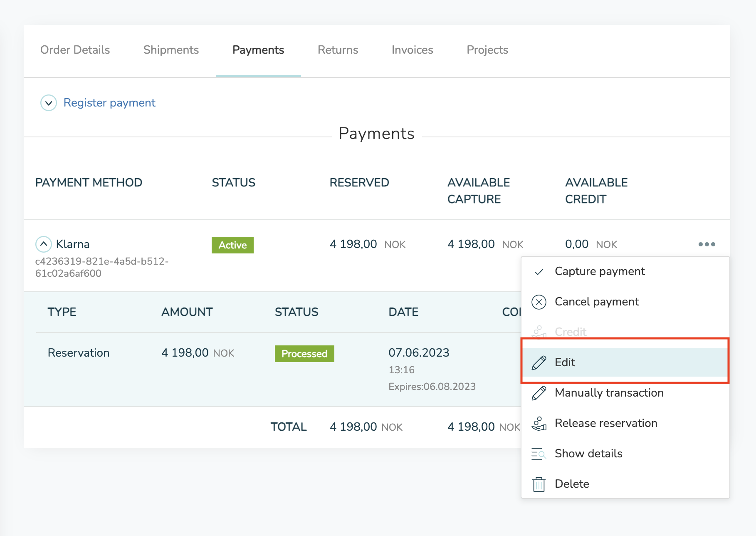Click the Reservation amount 4 198,00 NOK
The width and height of the screenshot is (756, 536).
(x=198, y=353)
